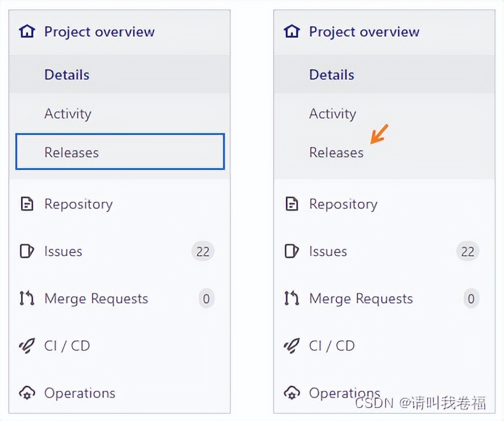Click the home icon in the right sidebar
504x421 pixels.
pos(292,31)
